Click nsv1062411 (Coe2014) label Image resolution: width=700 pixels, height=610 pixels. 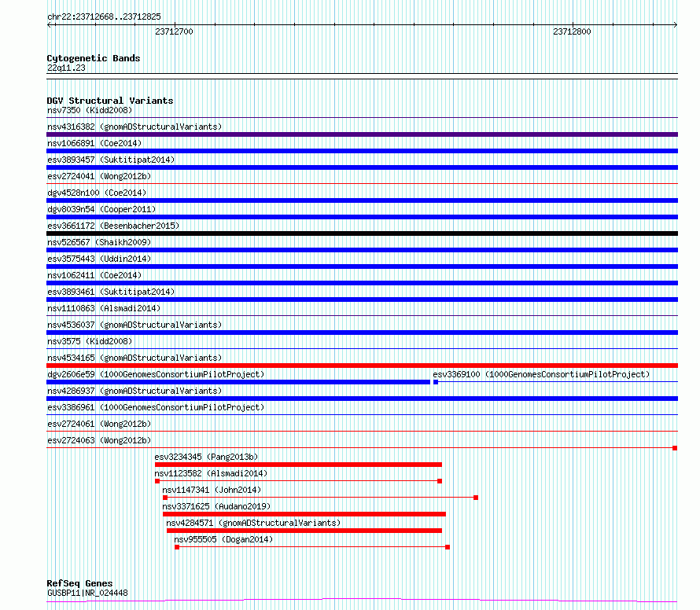(94, 275)
